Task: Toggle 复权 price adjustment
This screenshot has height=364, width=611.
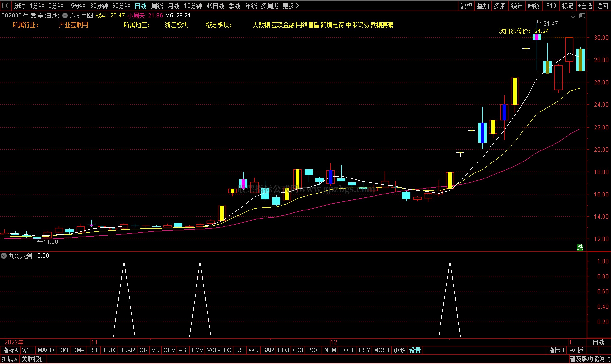Action: [x=466, y=6]
